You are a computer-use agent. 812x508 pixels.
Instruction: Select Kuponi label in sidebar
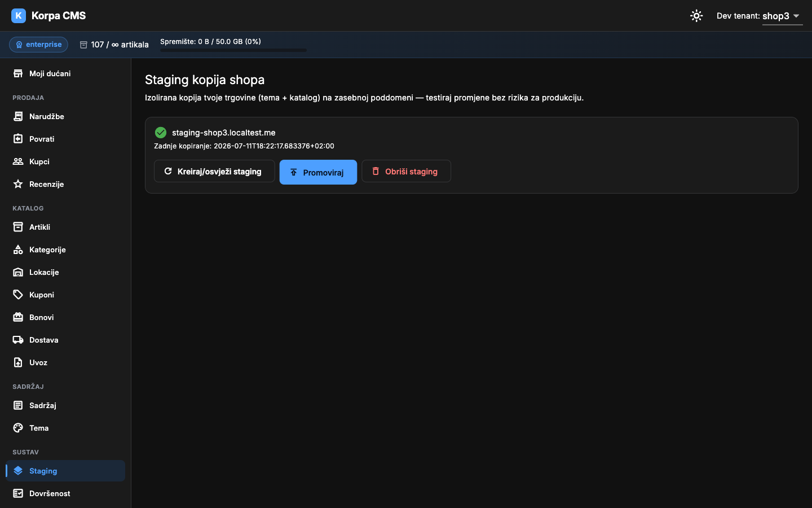click(x=42, y=295)
